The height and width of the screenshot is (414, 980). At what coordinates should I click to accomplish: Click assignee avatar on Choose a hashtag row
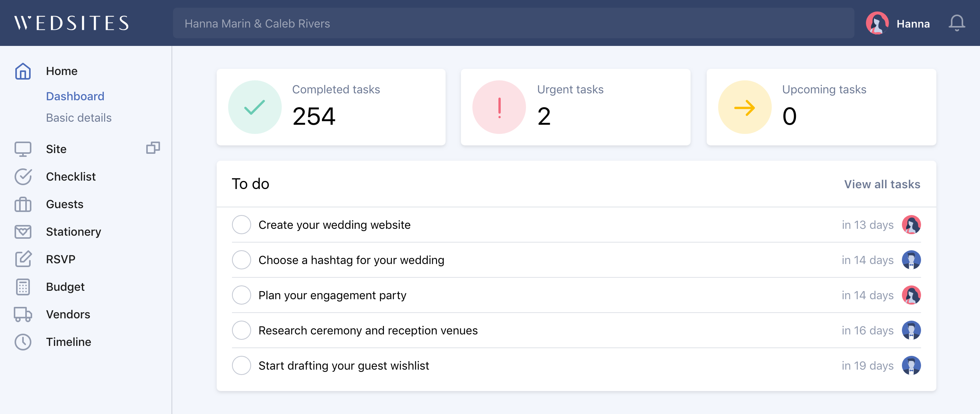pos(911,260)
